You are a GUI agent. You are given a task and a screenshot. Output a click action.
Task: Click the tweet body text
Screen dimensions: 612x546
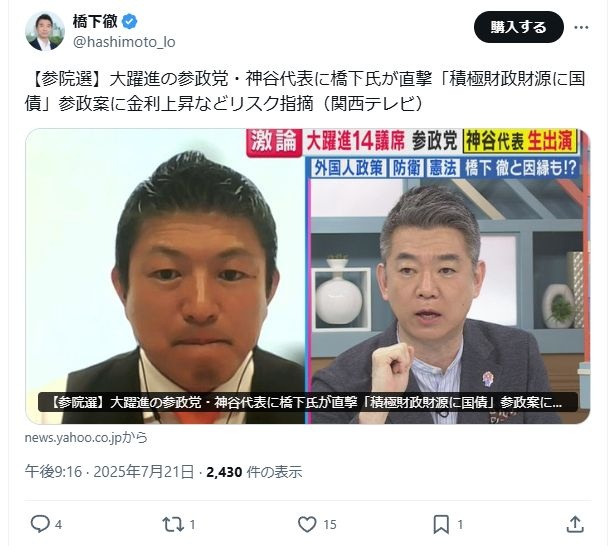point(305,91)
